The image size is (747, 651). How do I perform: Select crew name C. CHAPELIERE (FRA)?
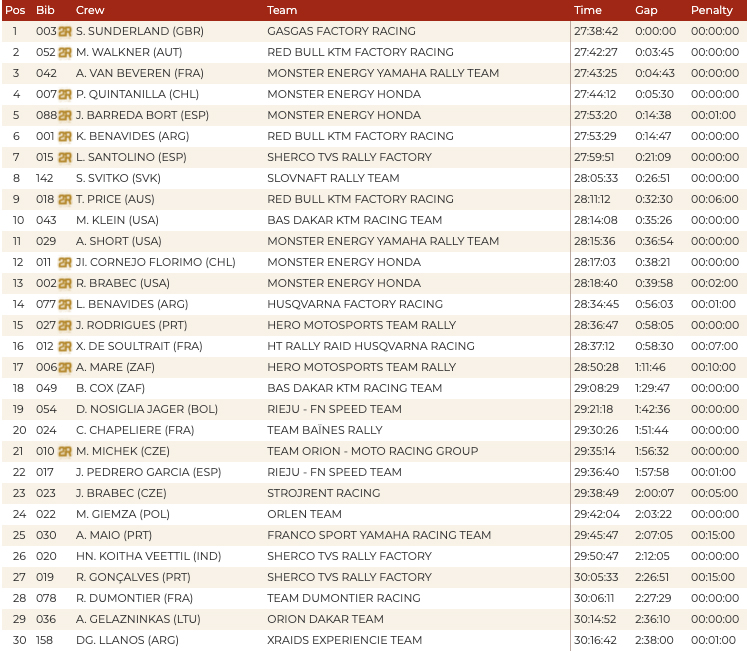(x=135, y=430)
